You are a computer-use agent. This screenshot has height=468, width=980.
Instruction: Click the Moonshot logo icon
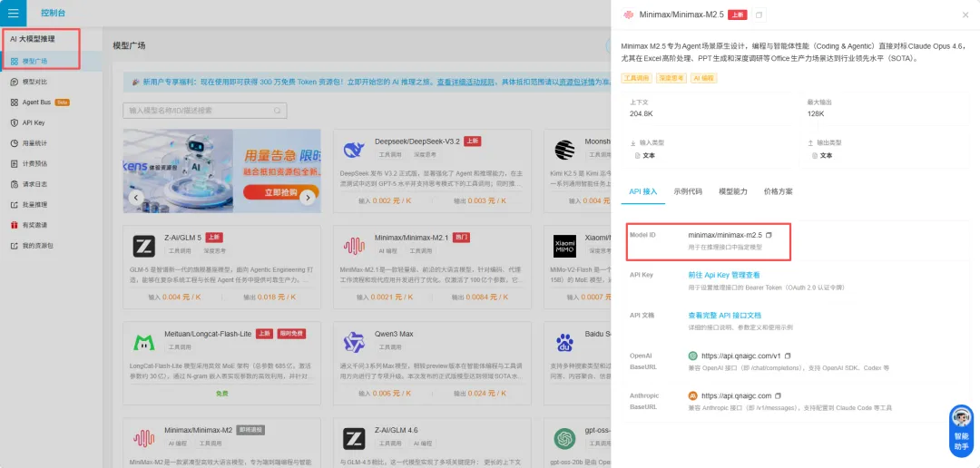[565, 150]
